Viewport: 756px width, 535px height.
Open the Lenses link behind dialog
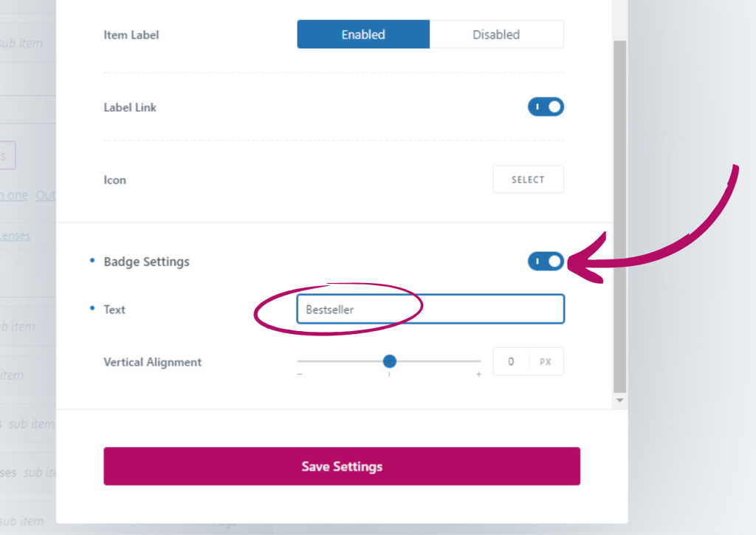15,236
